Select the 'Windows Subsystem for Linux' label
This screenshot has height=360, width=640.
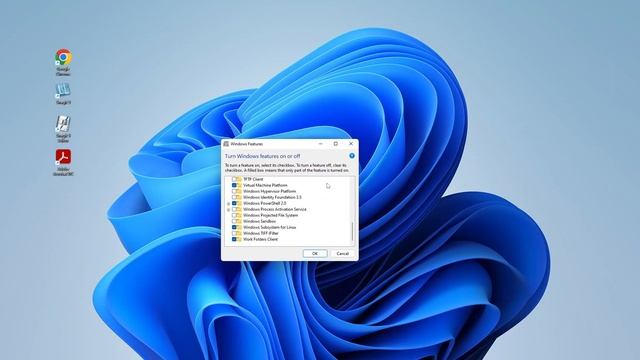[x=269, y=227]
